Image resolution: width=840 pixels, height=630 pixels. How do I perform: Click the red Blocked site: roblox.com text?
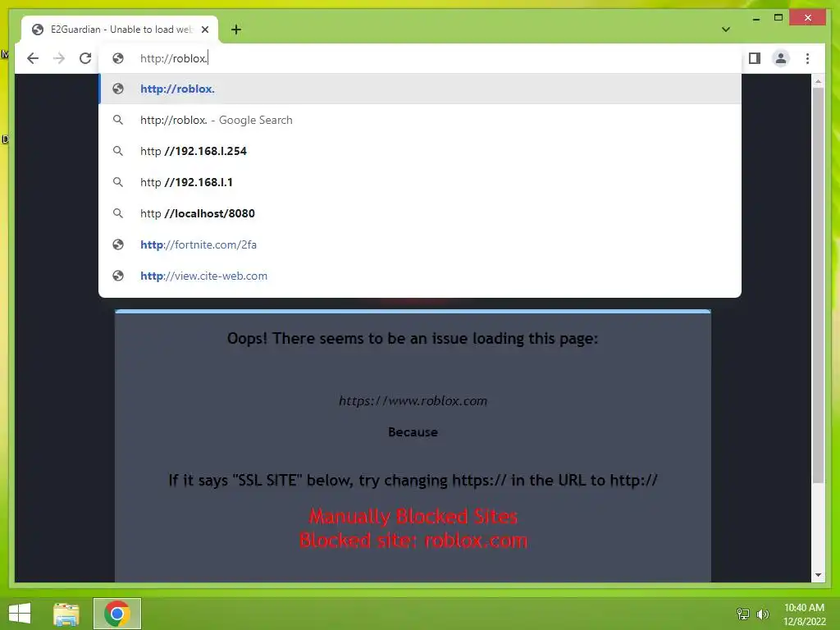point(413,541)
